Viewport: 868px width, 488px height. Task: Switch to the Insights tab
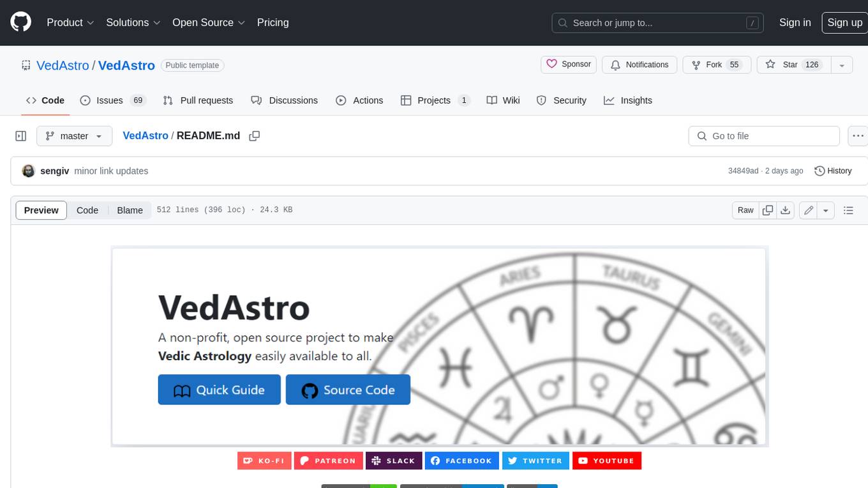click(x=628, y=100)
